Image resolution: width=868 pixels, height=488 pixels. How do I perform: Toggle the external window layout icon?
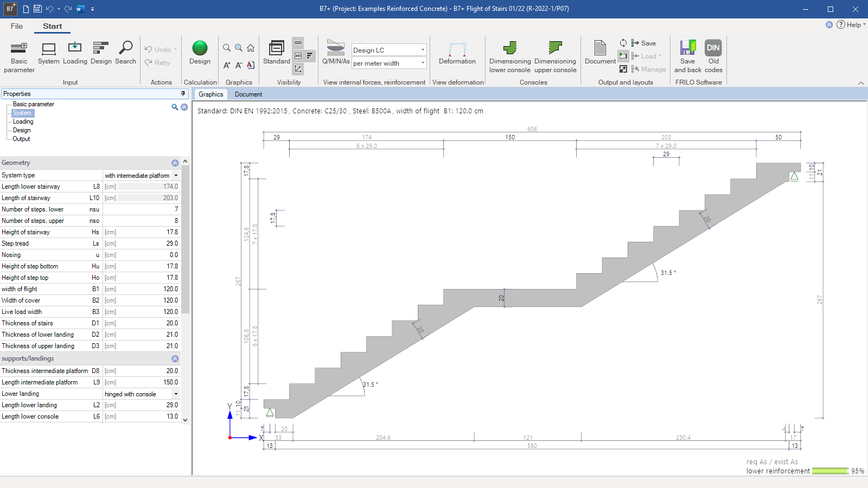point(623,69)
